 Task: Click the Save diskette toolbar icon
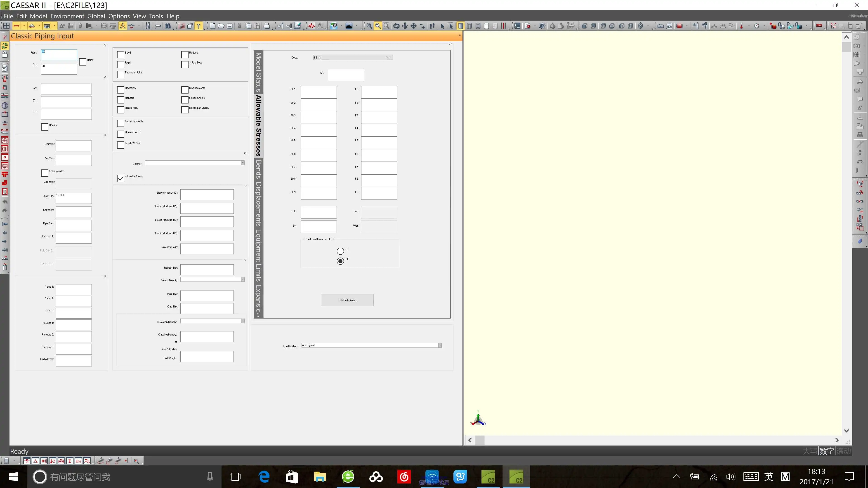click(x=230, y=26)
